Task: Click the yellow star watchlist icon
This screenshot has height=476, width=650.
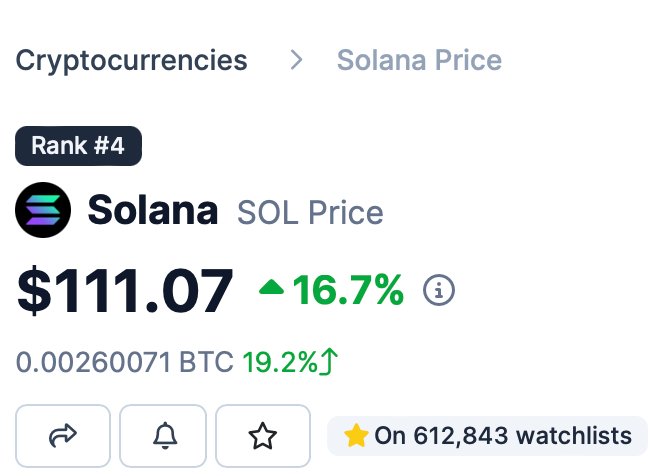Action: (x=356, y=436)
